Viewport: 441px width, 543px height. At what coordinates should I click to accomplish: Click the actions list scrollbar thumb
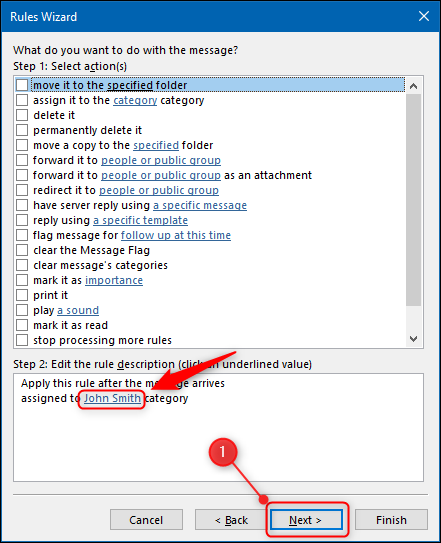[413, 200]
